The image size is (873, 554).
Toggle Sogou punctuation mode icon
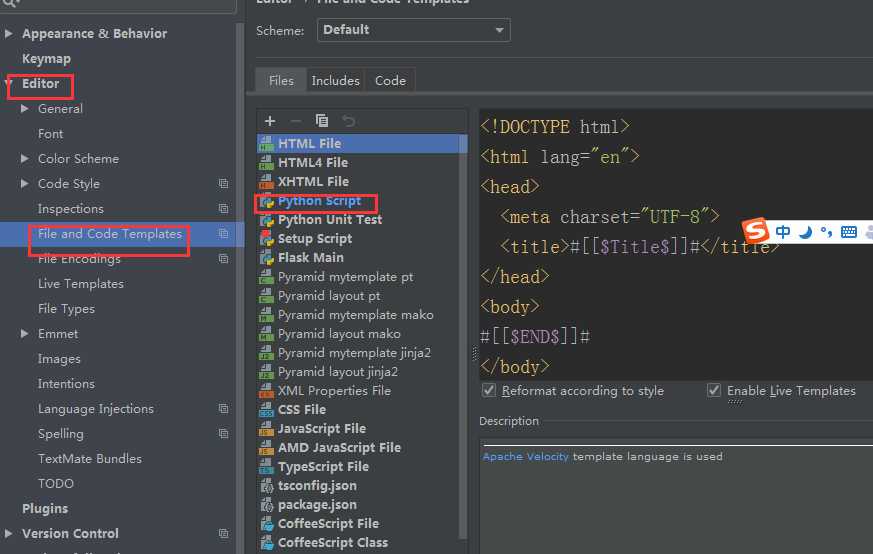click(826, 232)
